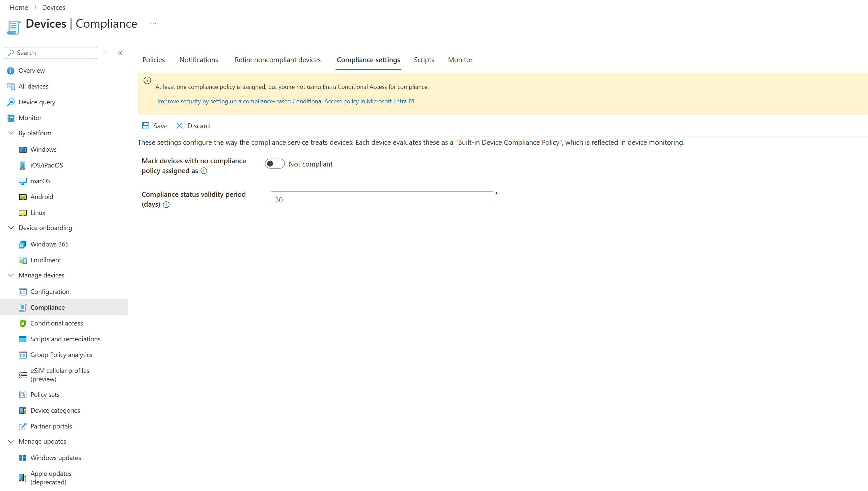Collapse the By platform section
Image resolution: width=868 pixels, height=491 pixels.
coord(11,133)
